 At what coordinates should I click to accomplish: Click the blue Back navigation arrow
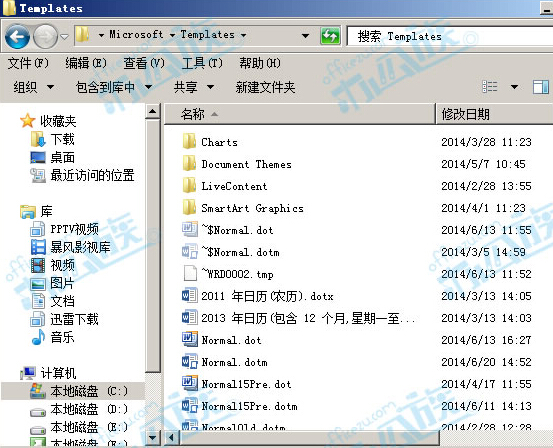[x=17, y=36]
